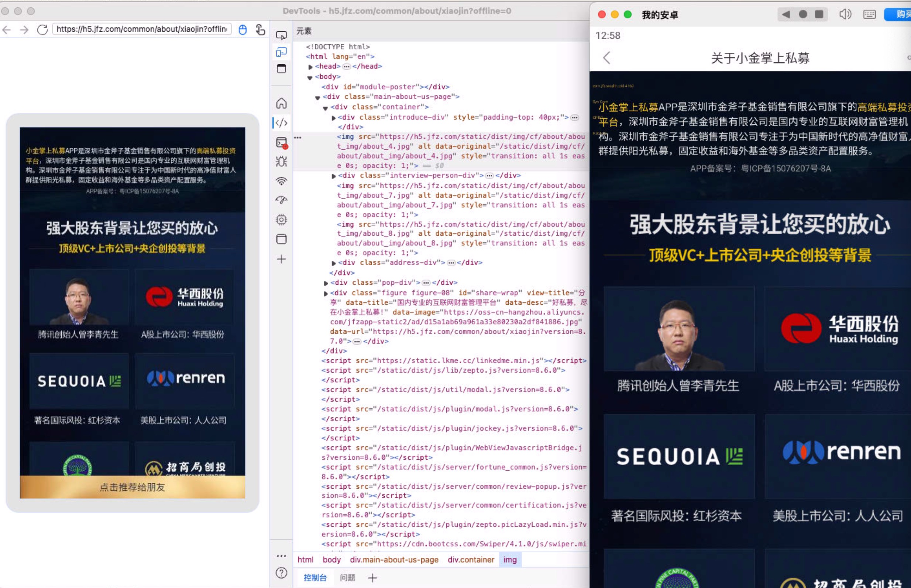Click the URL address field

(142, 30)
